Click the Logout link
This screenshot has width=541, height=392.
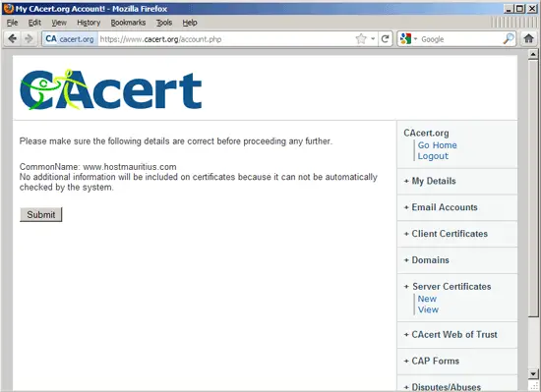point(433,156)
